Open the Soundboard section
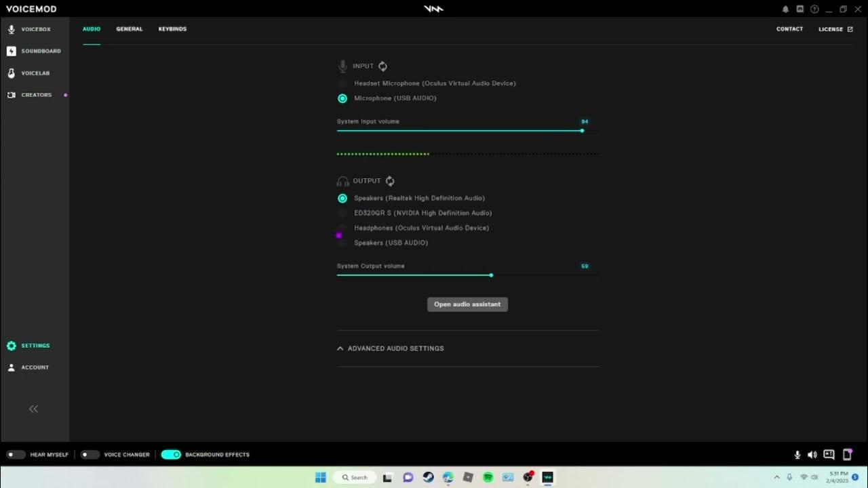The height and width of the screenshot is (488, 868). click(34, 51)
